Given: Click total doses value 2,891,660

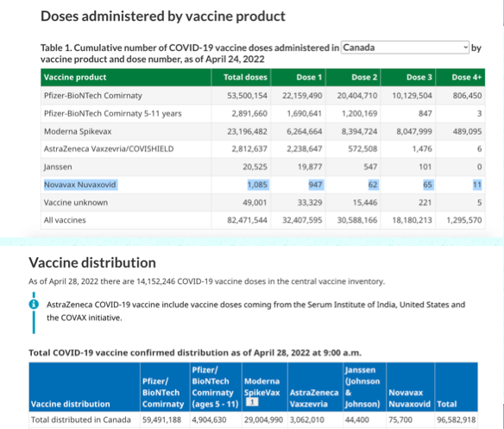Looking at the screenshot, I should point(249,114).
